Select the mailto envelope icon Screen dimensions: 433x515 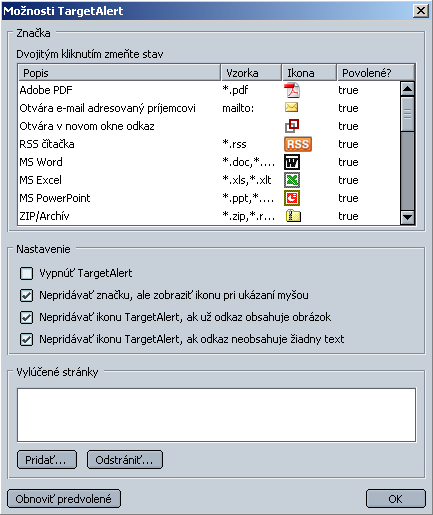pos(292,107)
